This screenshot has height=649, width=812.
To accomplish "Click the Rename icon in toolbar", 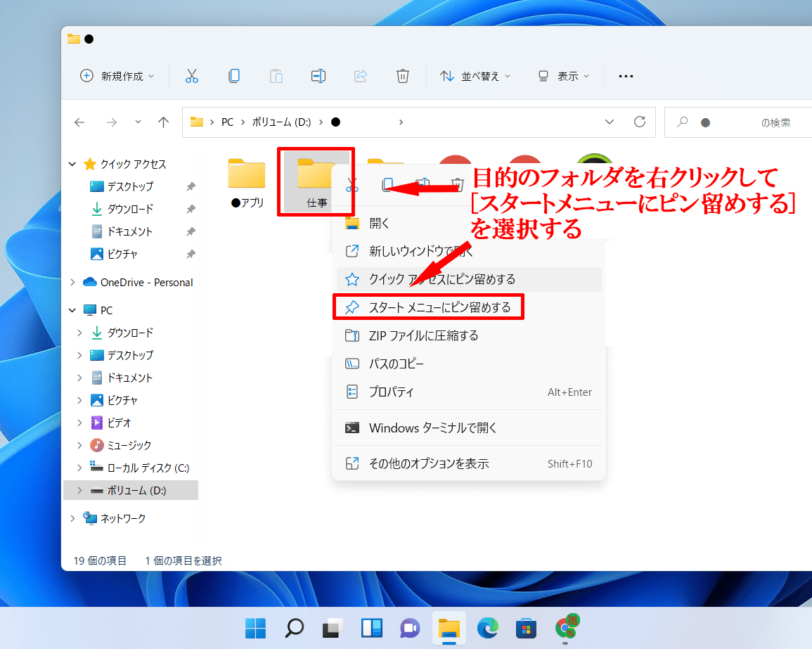I will click(x=318, y=76).
